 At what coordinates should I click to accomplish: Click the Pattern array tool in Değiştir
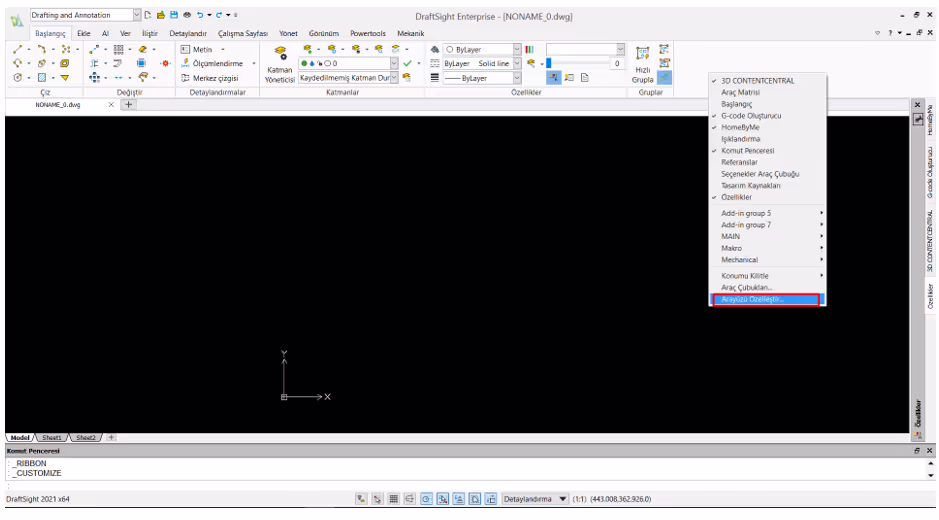pos(119,49)
